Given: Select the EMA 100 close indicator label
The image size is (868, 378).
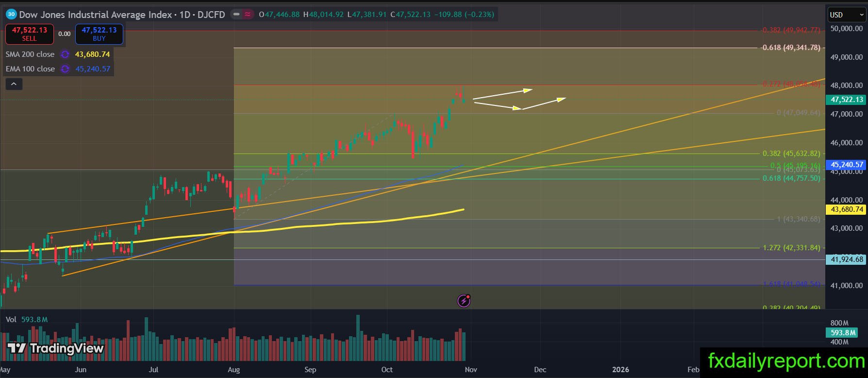Looking at the screenshot, I should [x=31, y=69].
